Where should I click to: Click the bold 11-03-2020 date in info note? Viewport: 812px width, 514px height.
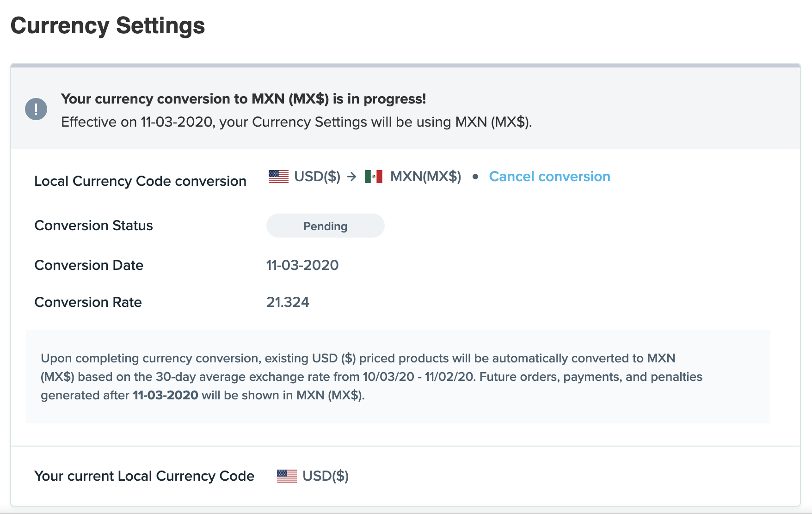tap(166, 396)
